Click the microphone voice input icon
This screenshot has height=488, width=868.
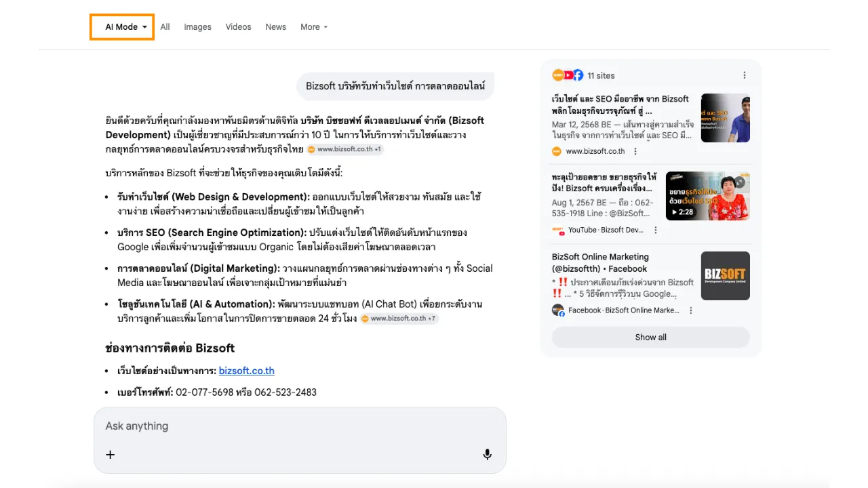[487, 454]
